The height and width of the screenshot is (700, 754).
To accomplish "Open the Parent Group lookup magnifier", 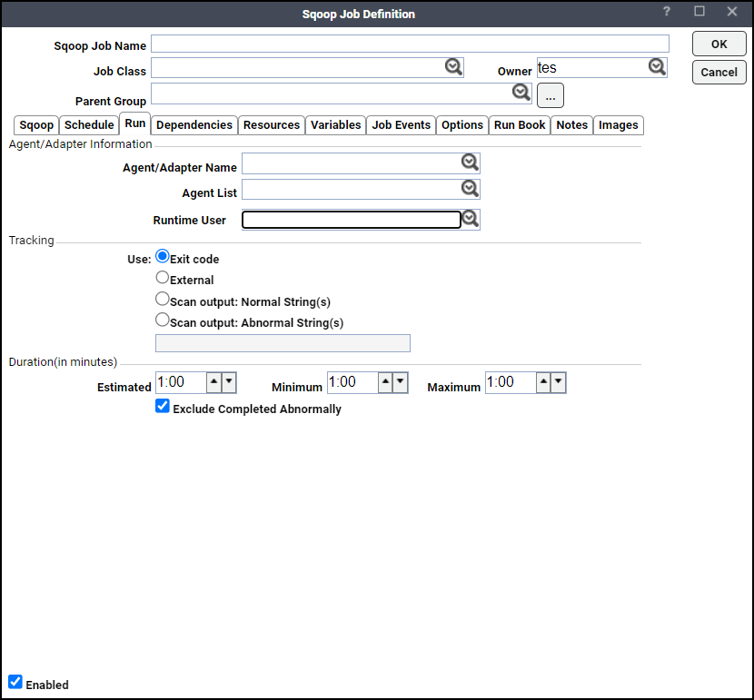I will pos(521,92).
